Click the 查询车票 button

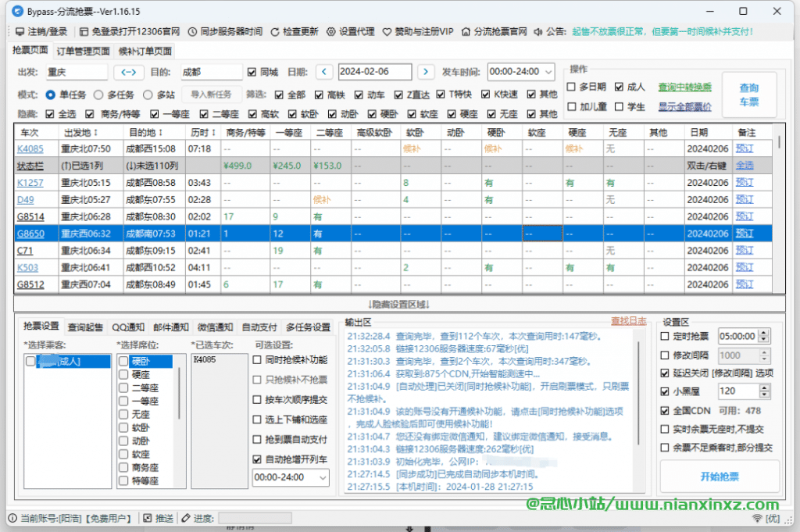click(x=749, y=95)
